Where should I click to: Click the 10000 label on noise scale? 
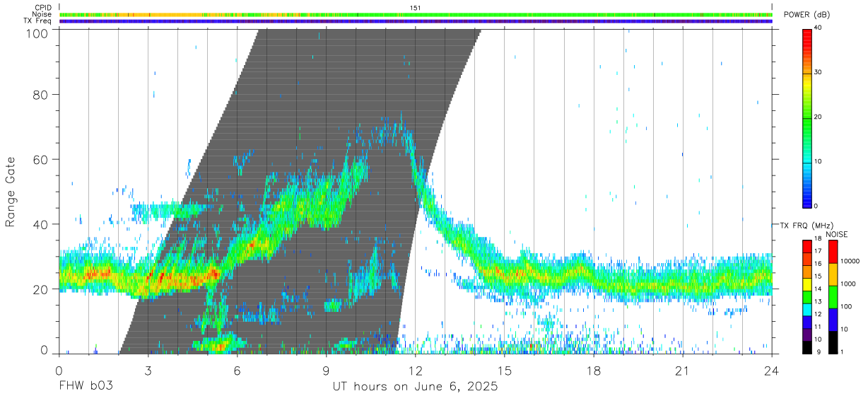pos(849,261)
